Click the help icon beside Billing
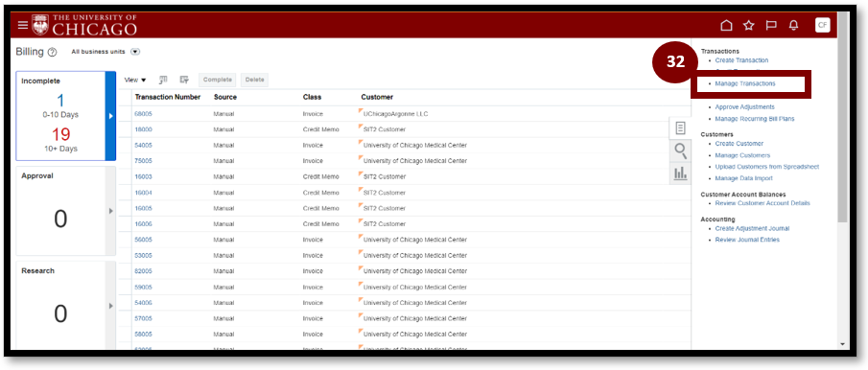Screen dimensions: 868x370 (52, 52)
